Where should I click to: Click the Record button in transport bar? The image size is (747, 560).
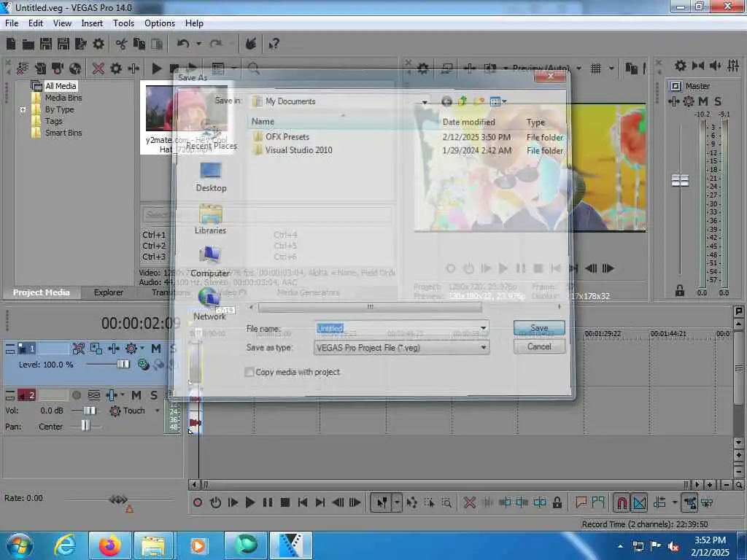point(198,502)
